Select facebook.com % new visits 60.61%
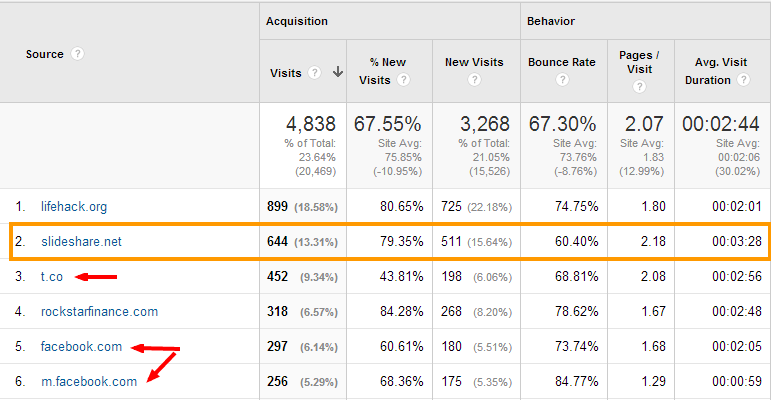This screenshot has height=400, width=771. click(401, 346)
